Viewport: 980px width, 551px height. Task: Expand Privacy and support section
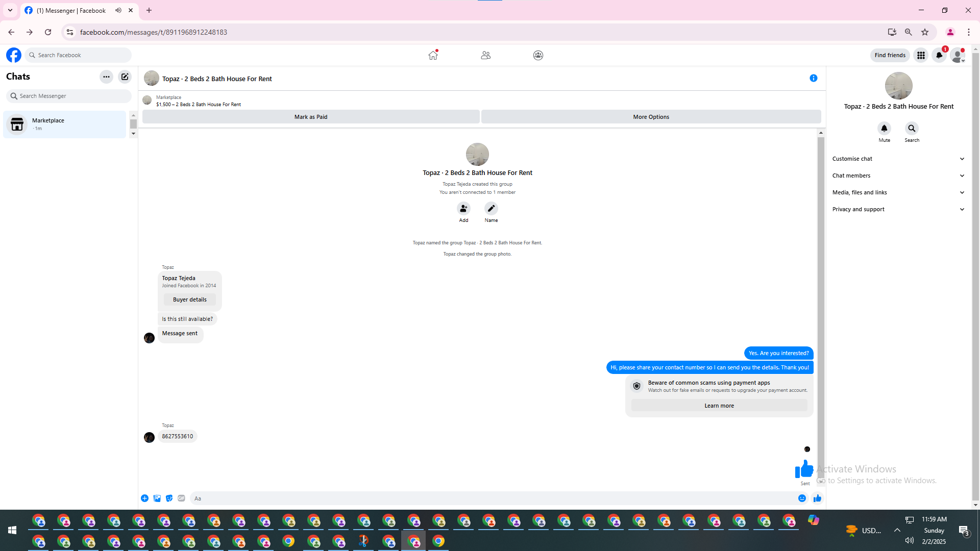tap(898, 209)
